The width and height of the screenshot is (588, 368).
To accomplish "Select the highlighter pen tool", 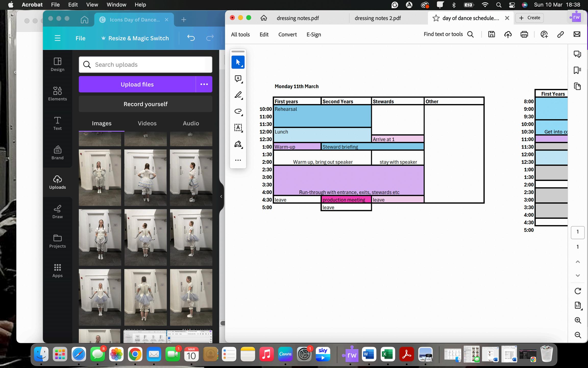I will point(238,95).
